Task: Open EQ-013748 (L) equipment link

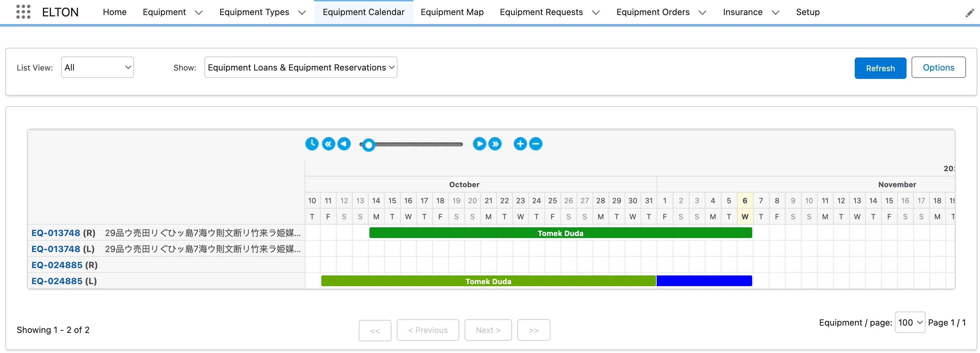Action: [55, 249]
